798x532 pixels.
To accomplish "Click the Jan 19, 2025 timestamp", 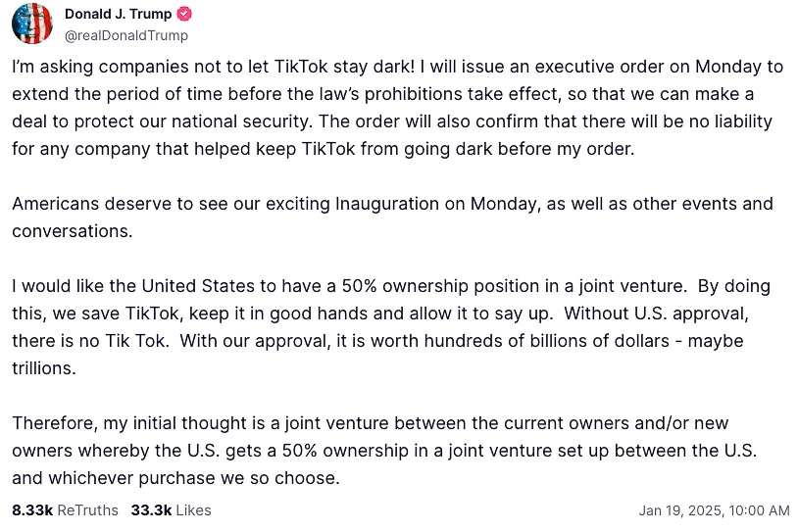I will point(714,510).
